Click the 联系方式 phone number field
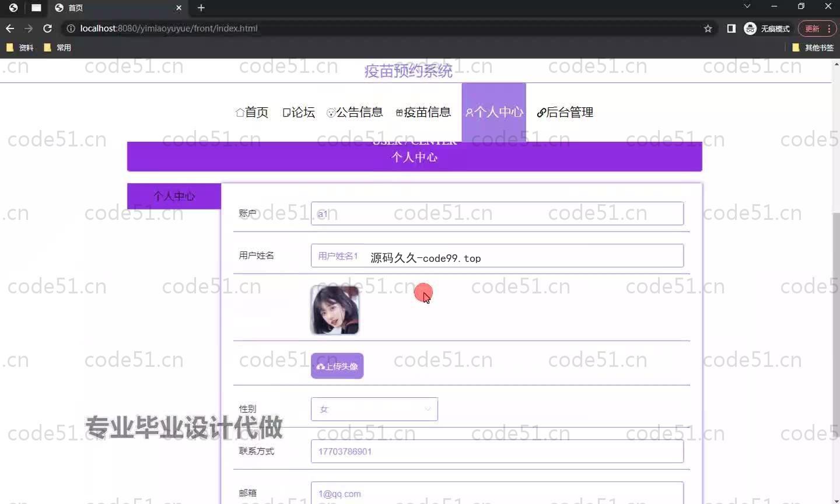This screenshot has width=840, height=504. [497, 451]
